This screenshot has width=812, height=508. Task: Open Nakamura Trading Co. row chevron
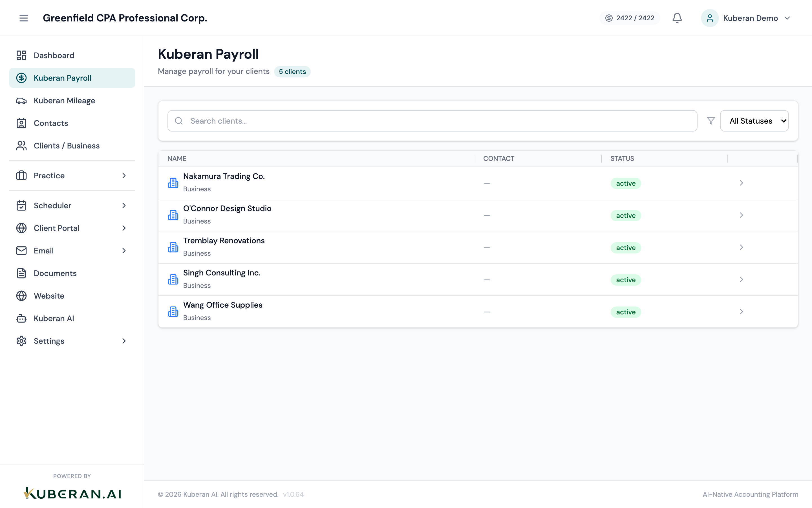point(741,183)
